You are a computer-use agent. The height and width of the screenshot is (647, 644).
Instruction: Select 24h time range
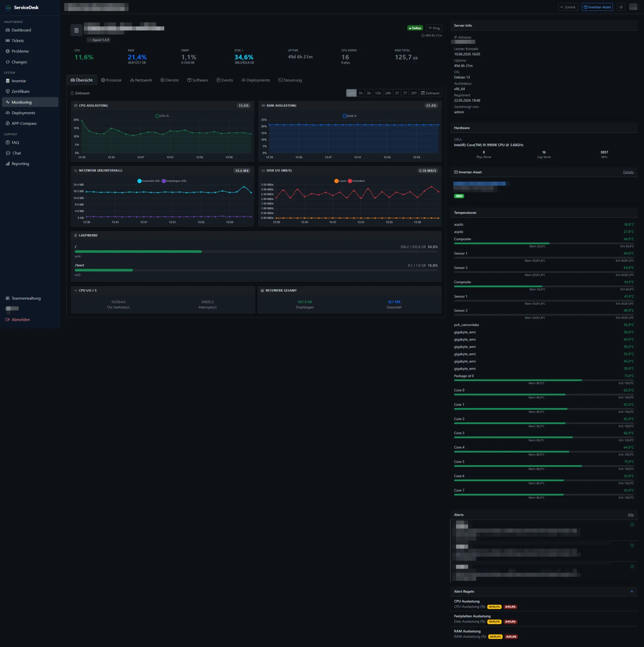tap(388, 93)
